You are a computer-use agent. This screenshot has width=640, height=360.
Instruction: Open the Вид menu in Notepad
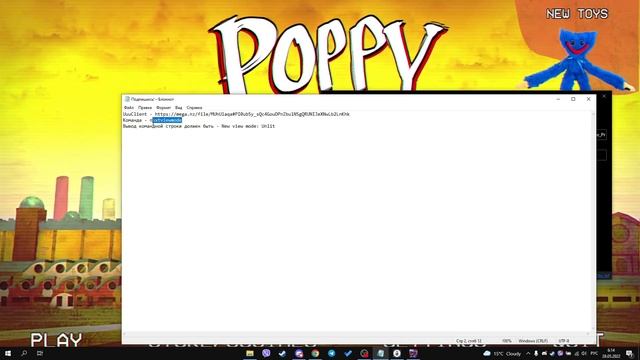179,108
